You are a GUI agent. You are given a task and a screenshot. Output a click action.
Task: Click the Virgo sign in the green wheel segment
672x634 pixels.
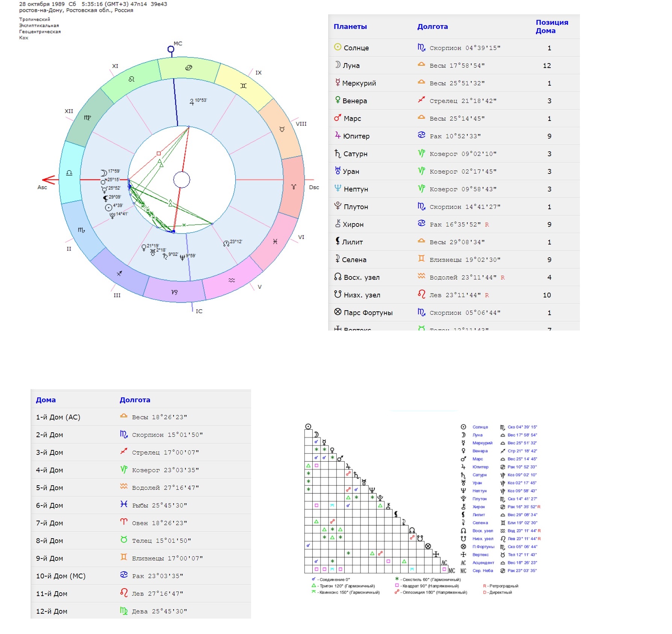coord(87,118)
